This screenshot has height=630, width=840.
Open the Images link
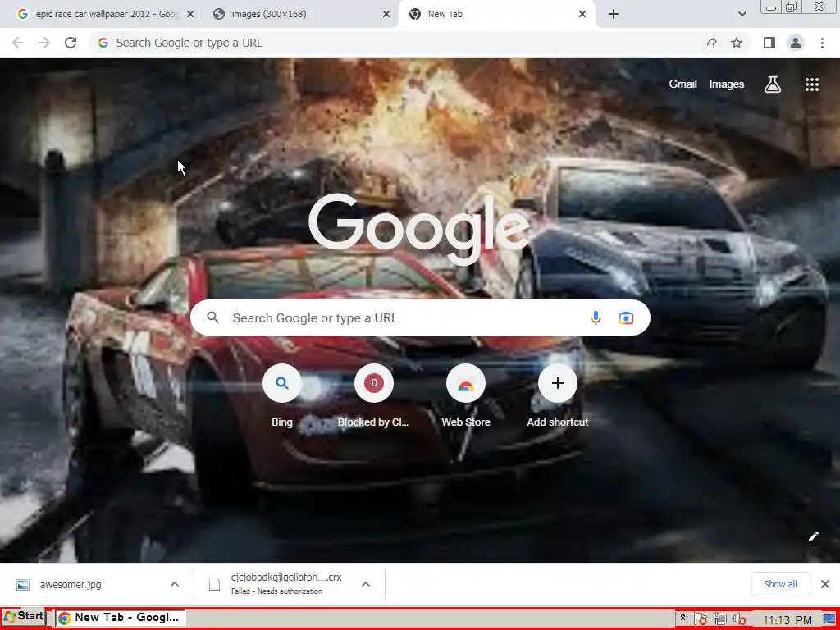727,84
